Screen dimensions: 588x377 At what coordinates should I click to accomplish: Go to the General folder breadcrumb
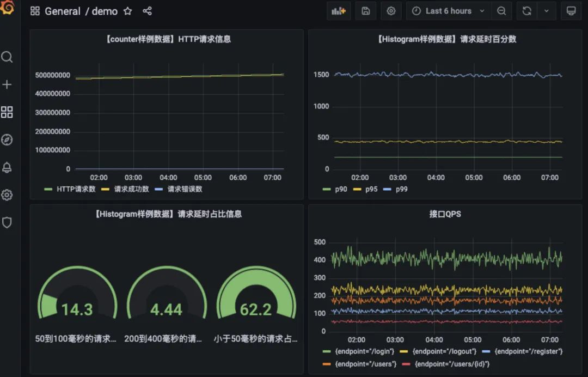pos(63,11)
